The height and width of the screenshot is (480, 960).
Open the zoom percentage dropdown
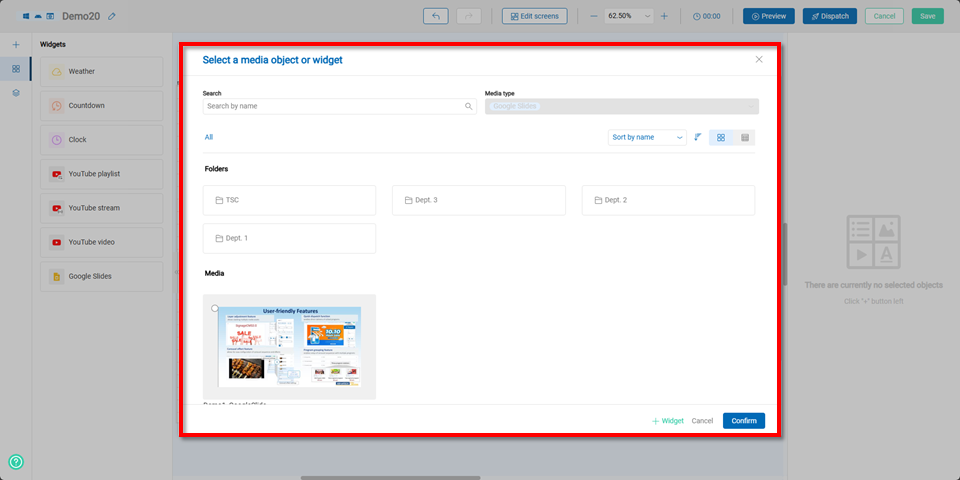[629, 16]
